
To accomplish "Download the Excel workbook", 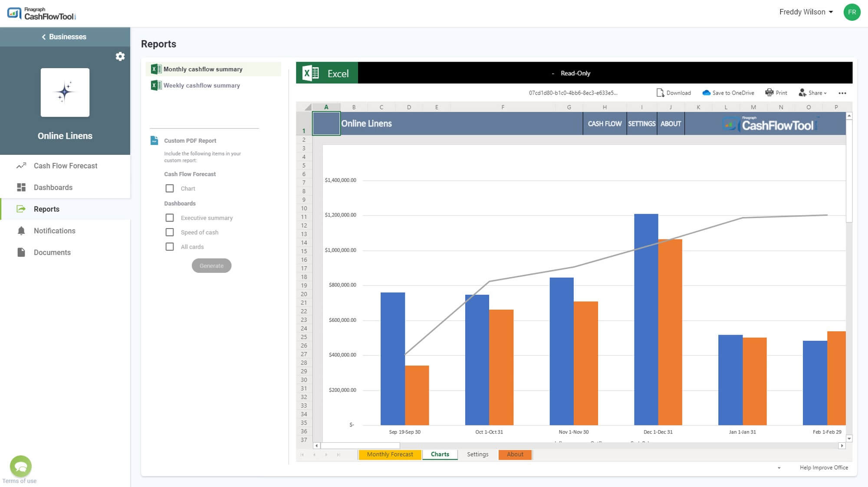I will tap(674, 93).
